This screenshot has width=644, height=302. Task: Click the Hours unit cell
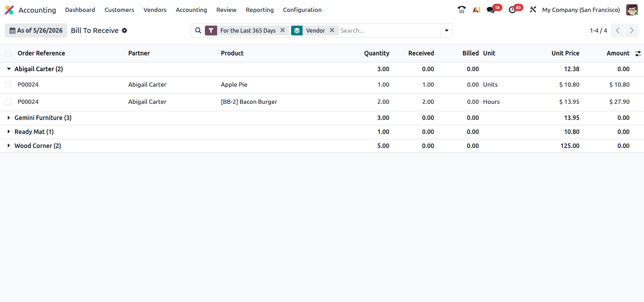click(491, 102)
